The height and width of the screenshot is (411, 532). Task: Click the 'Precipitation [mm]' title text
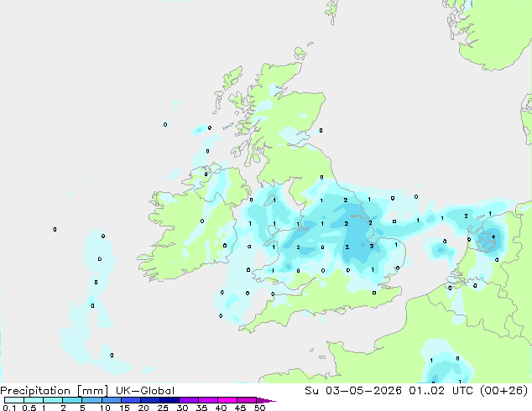pyautogui.click(x=55, y=391)
